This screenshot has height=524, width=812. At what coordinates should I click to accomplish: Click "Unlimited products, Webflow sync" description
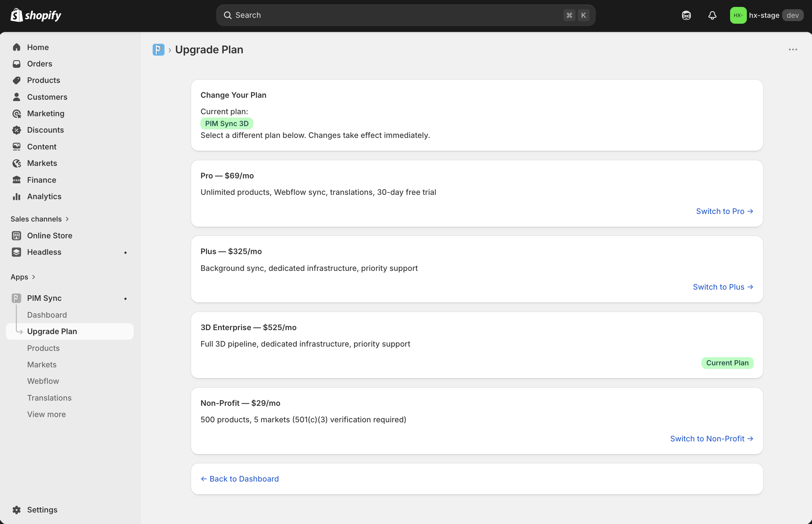pos(318,192)
